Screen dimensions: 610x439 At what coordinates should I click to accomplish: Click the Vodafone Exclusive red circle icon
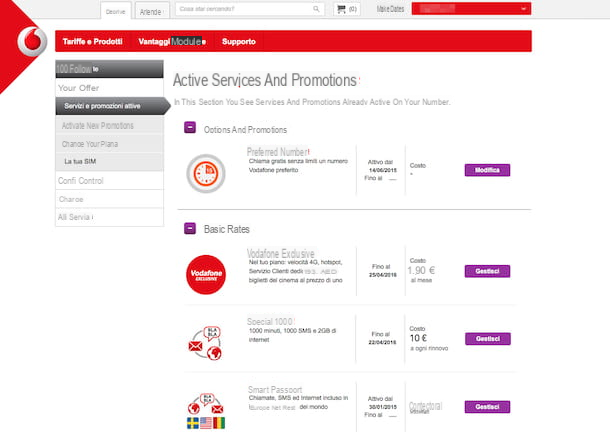click(206, 274)
